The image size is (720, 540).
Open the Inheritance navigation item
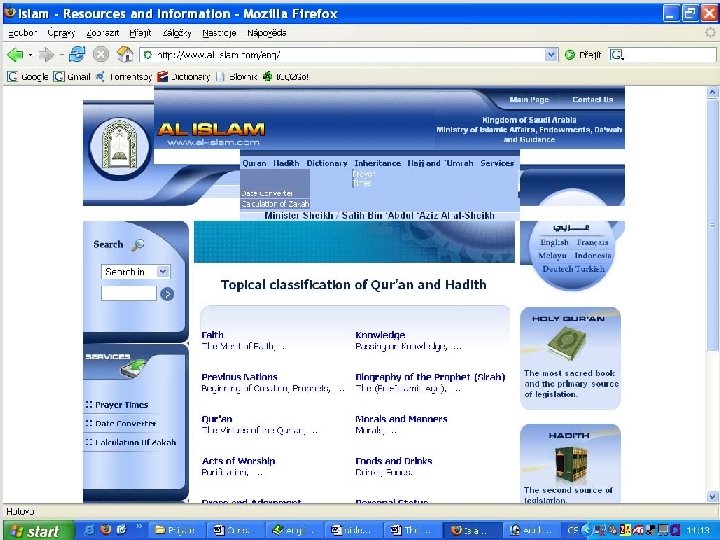pyautogui.click(x=377, y=163)
